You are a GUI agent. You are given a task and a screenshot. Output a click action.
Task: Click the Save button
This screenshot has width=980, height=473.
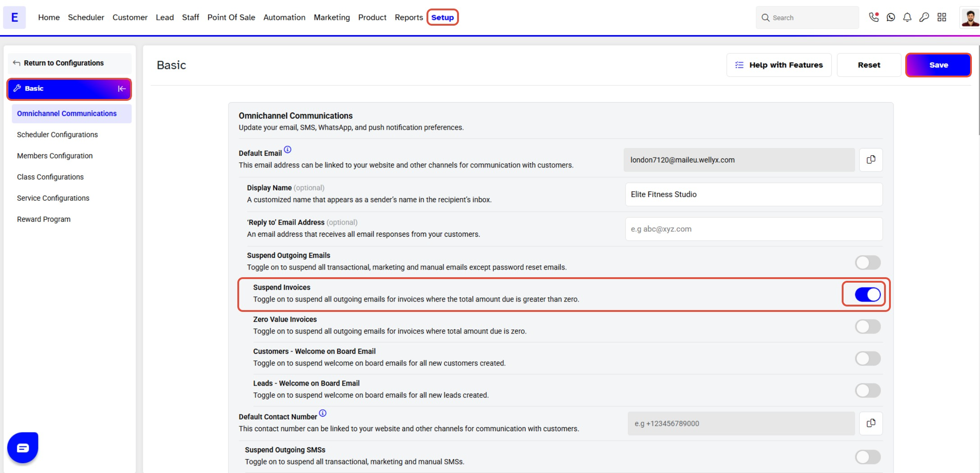click(938, 65)
